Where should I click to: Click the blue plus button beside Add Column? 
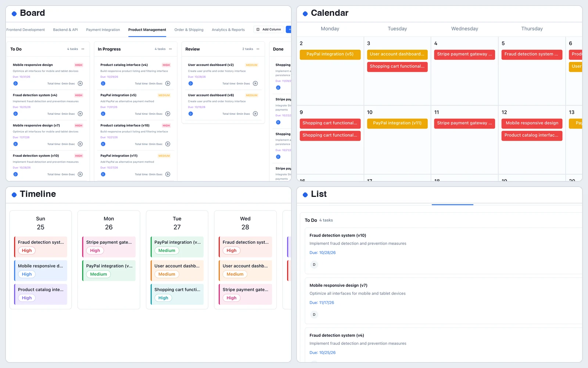point(289,29)
